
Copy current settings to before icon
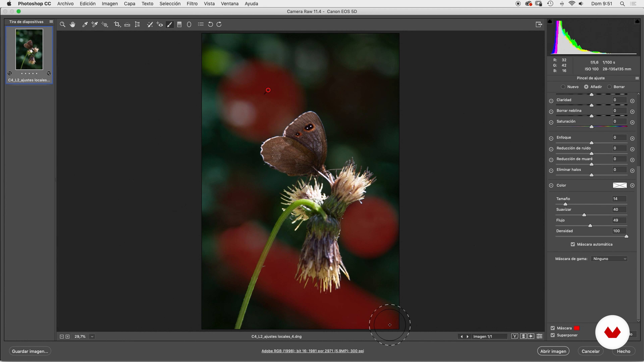[531, 336]
